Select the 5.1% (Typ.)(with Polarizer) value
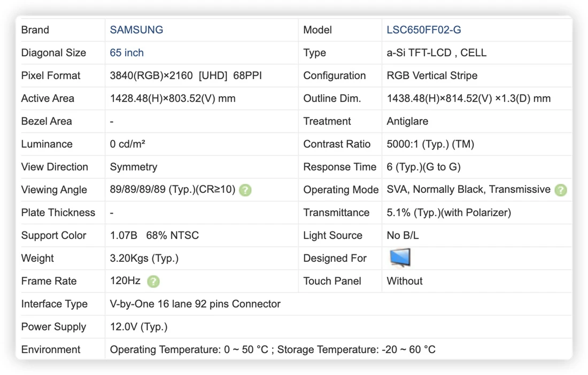Screen dimensions: 588x375 point(449,213)
